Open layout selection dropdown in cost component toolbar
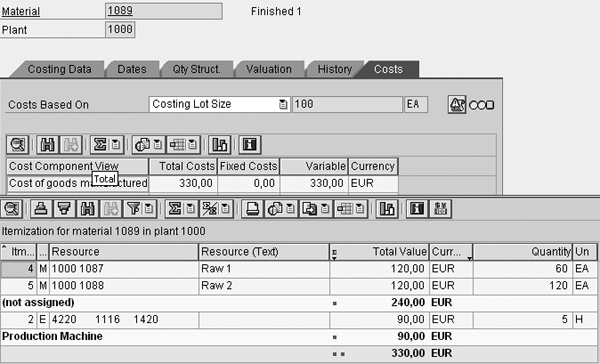The image size is (600, 364). 192,145
